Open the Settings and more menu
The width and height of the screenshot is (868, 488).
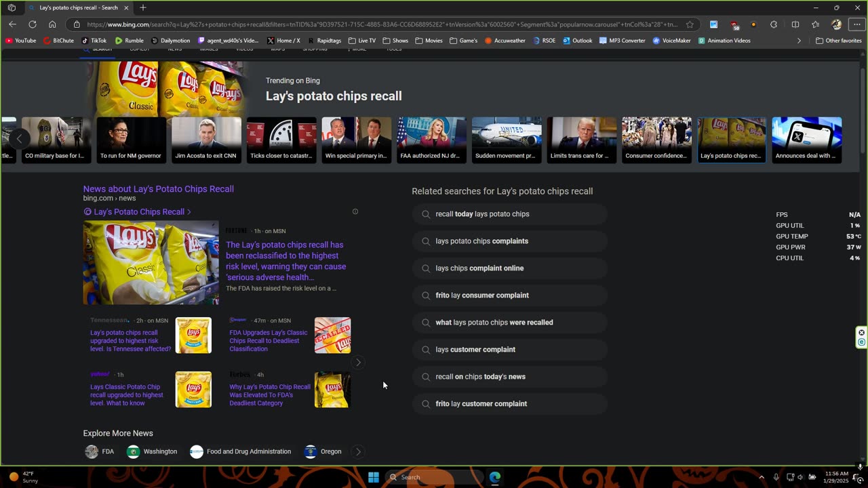tap(857, 24)
